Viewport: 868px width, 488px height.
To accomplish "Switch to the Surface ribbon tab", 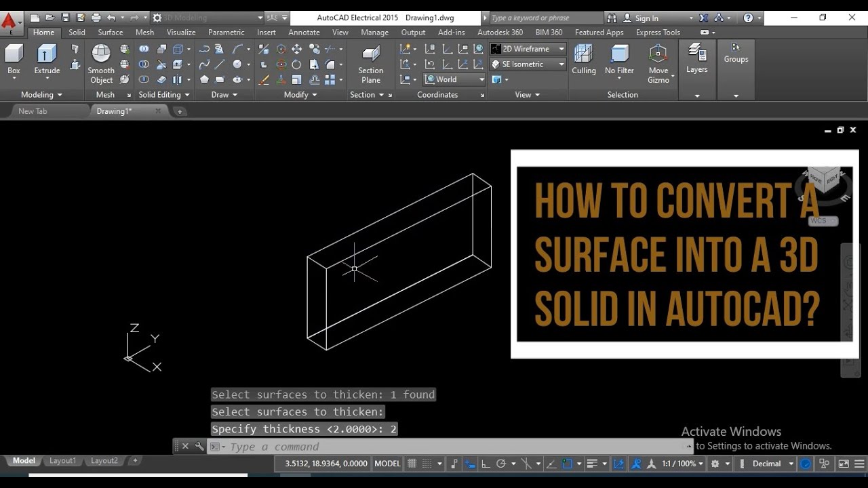I will tap(111, 33).
